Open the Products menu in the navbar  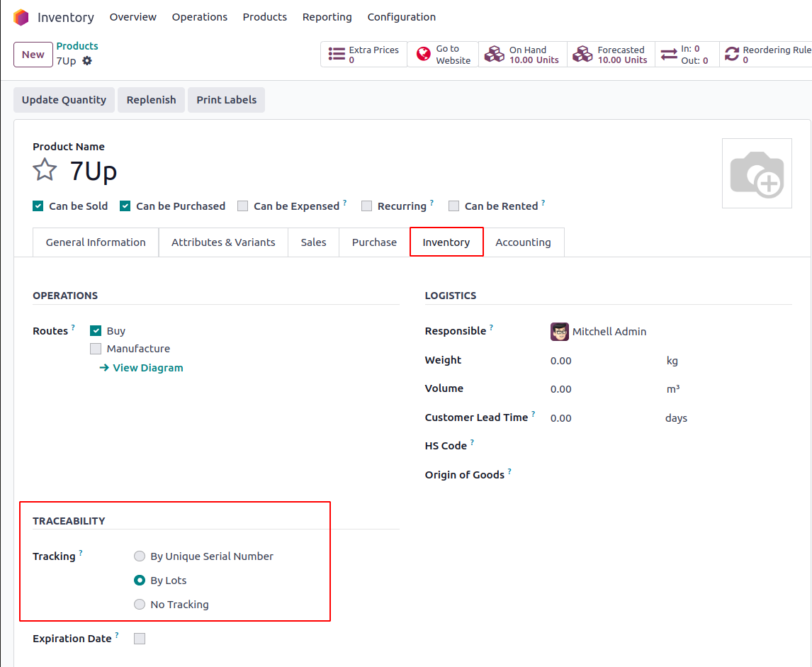[x=264, y=17]
